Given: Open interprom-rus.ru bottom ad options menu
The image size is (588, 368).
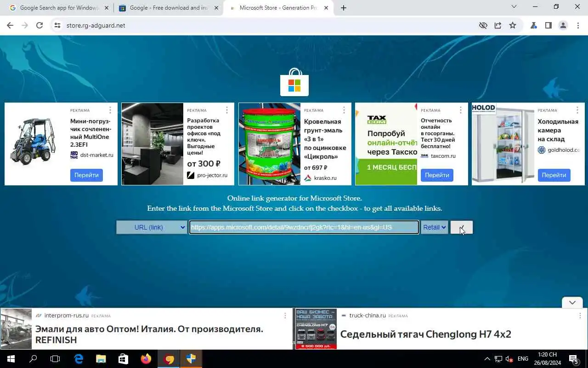Looking at the screenshot, I should click(285, 316).
